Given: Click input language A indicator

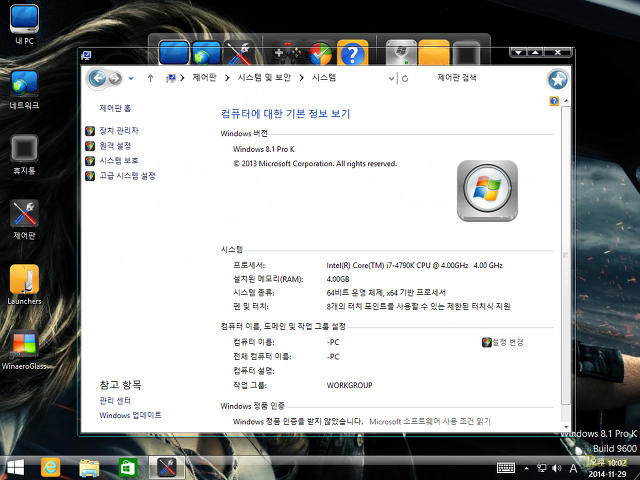Looking at the screenshot, I should (573, 468).
